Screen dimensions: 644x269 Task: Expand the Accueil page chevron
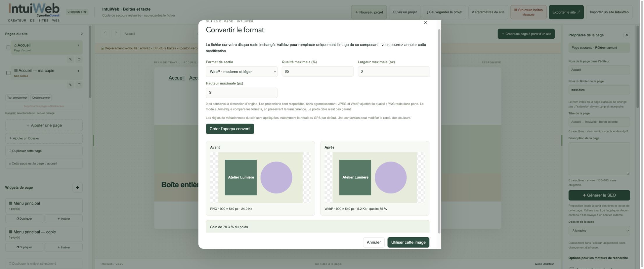[78, 45]
